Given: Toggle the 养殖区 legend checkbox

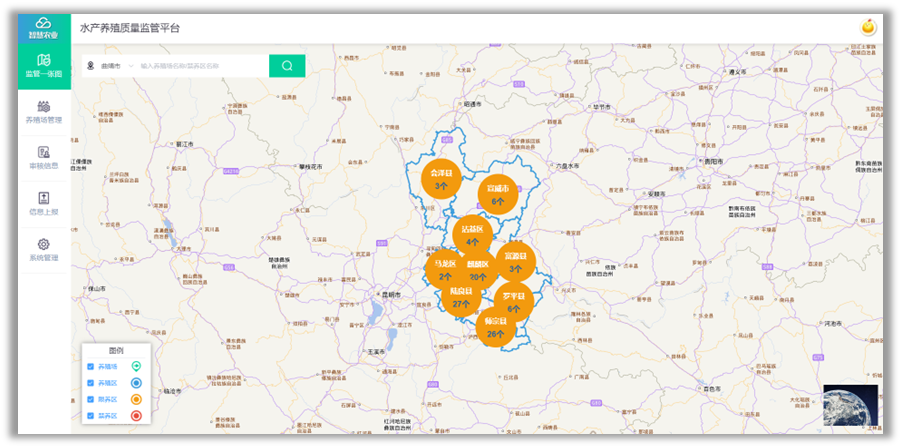Looking at the screenshot, I should [x=90, y=383].
